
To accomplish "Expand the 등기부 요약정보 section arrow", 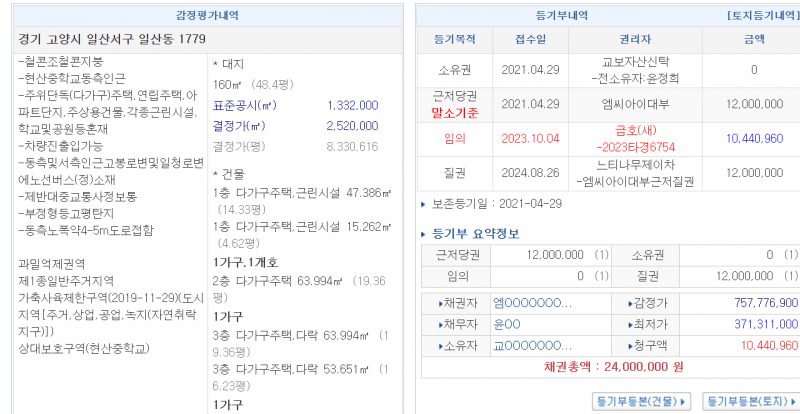I will 424,235.
